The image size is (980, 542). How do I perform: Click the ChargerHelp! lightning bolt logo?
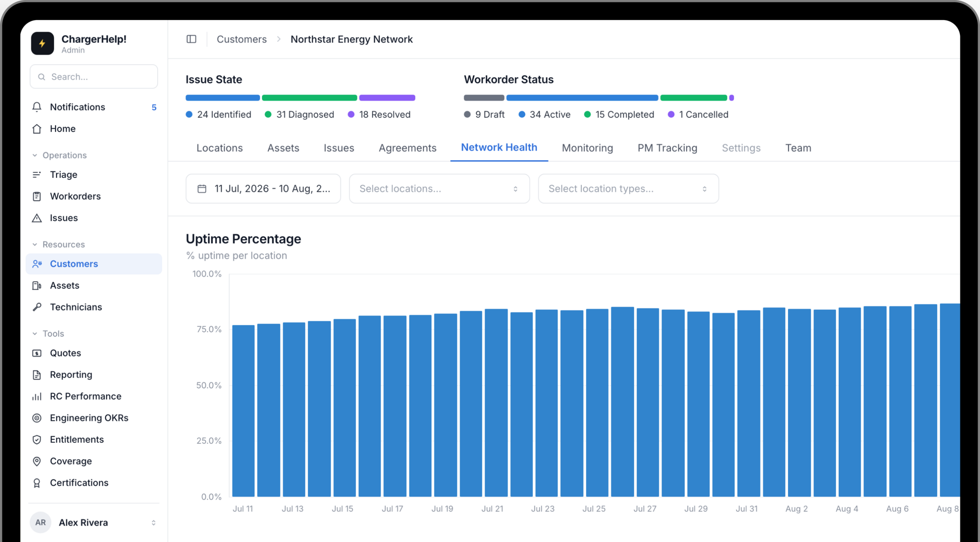42,43
